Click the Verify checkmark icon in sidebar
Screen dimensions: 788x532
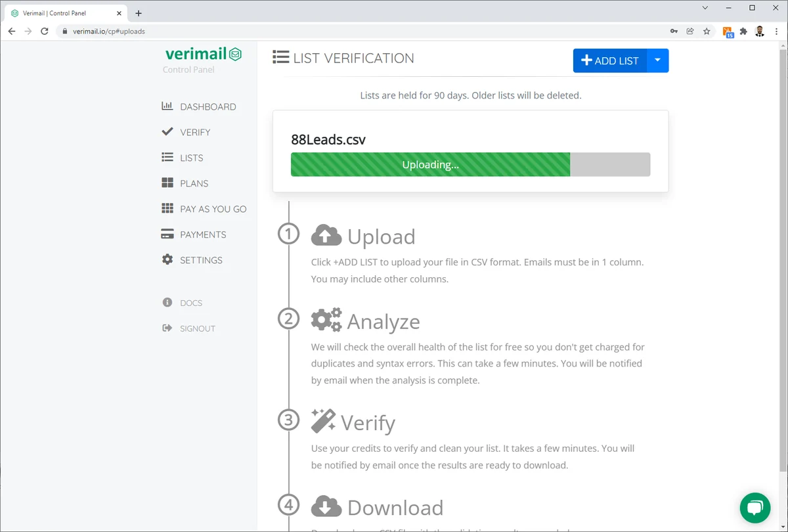[167, 132]
